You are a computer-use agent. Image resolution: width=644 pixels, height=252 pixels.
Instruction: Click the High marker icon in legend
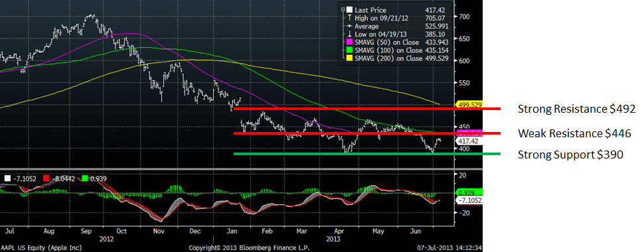pyautogui.click(x=349, y=18)
